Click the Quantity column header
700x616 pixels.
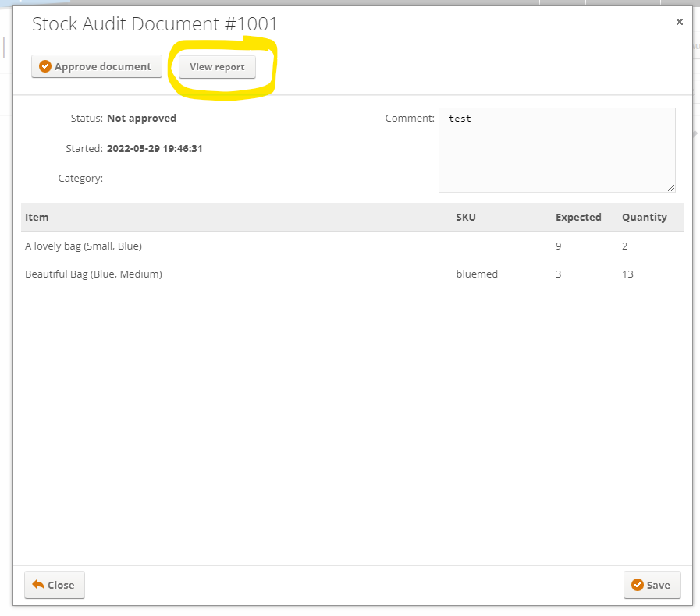pyautogui.click(x=644, y=218)
